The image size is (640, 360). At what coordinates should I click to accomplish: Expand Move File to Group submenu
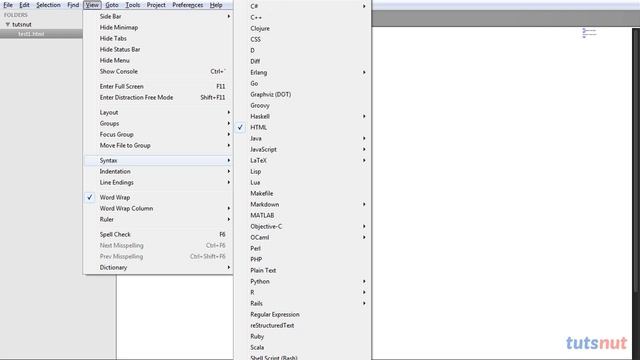[x=158, y=145]
